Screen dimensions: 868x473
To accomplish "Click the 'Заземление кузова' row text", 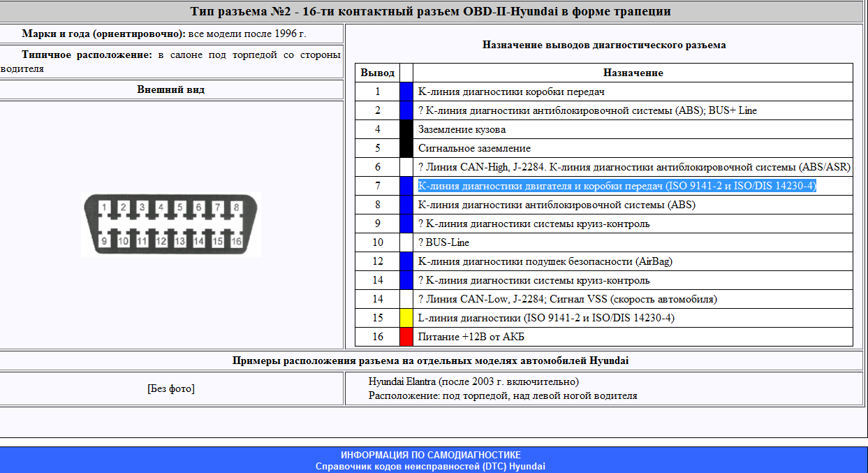I will pos(462,129).
